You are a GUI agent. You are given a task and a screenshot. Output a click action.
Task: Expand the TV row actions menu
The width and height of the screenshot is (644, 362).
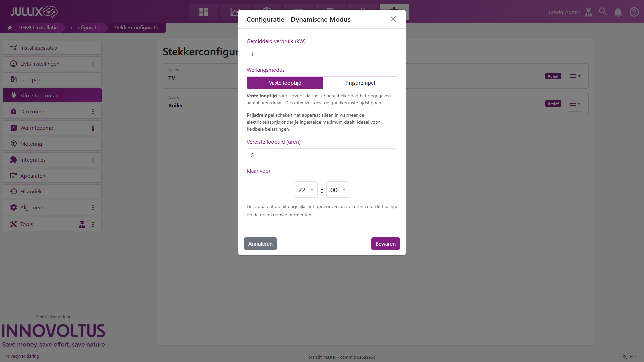(x=575, y=76)
